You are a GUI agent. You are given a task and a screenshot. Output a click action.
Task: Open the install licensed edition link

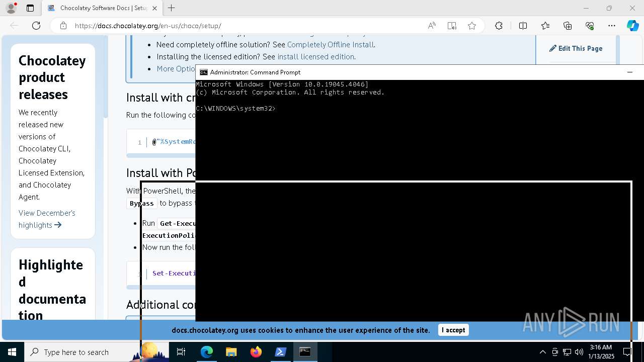click(x=315, y=57)
